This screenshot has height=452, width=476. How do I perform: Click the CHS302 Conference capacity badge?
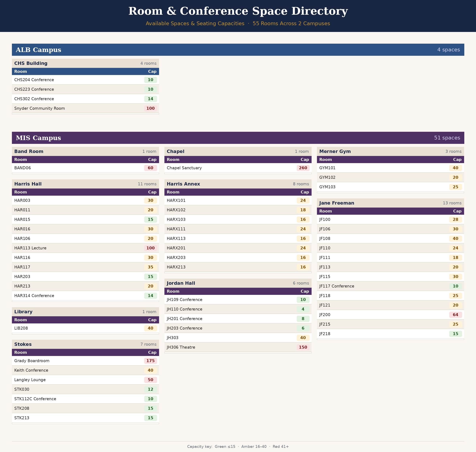click(x=150, y=99)
